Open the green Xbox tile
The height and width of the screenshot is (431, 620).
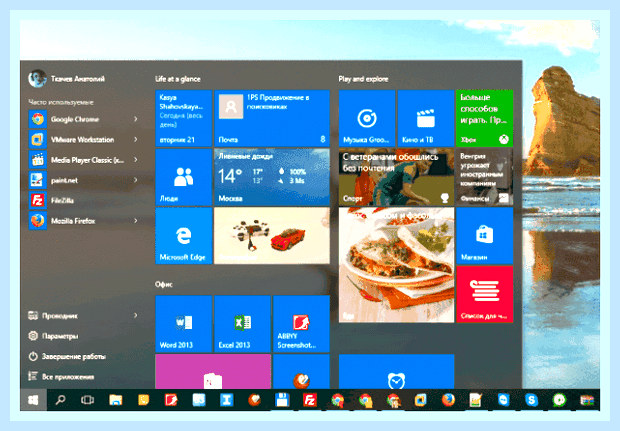point(484,118)
